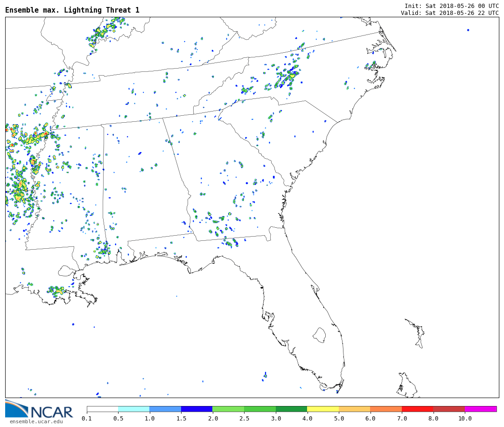The image size is (504, 427).
Task: Click the Andros island outline at lower right
Action: point(407,385)
